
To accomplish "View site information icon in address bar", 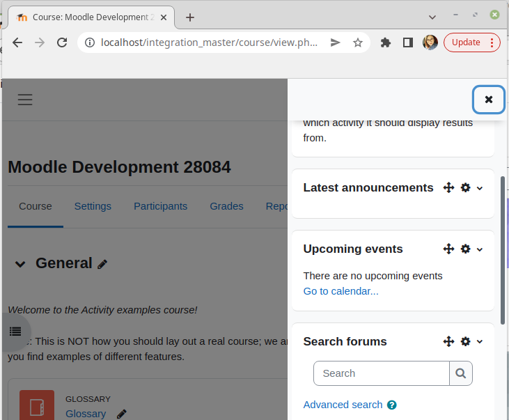I will click(x=90, y=42).
